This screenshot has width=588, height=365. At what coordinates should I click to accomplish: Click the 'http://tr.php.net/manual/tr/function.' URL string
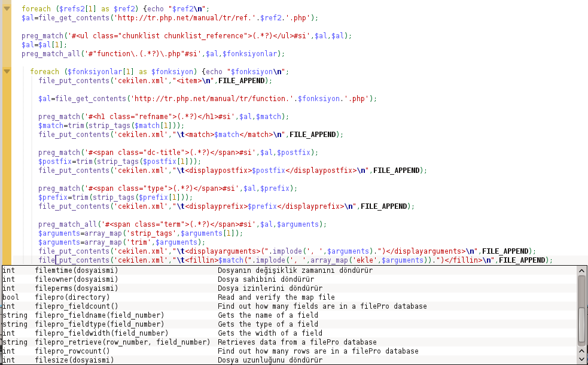point(212,99)
